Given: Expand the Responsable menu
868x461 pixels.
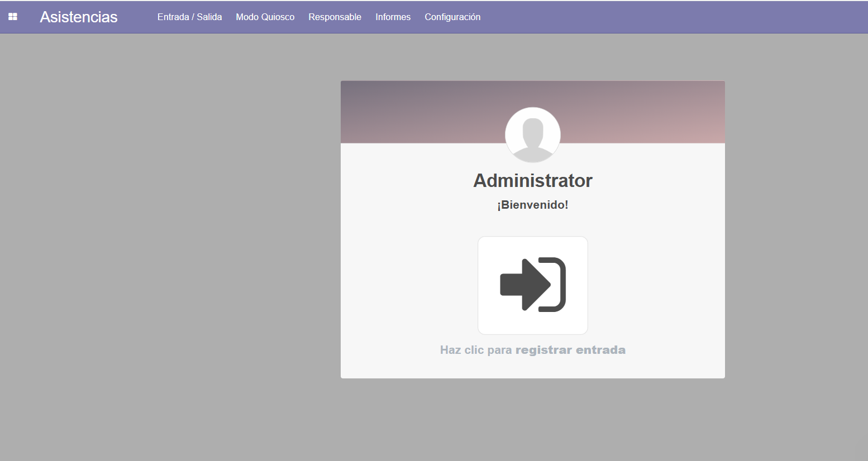Looking at the screenshot, I should point(335,17).
